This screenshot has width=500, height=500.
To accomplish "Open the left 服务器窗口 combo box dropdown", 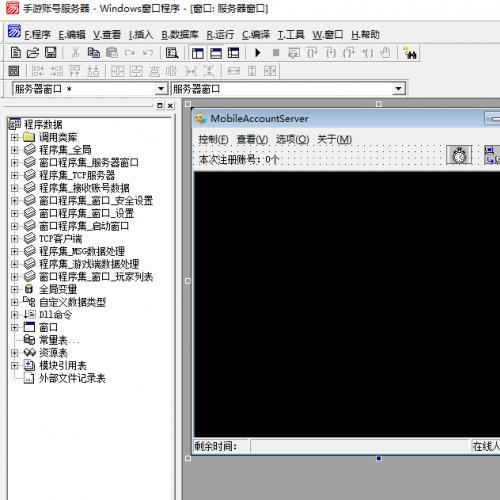I will coord(161,89).
